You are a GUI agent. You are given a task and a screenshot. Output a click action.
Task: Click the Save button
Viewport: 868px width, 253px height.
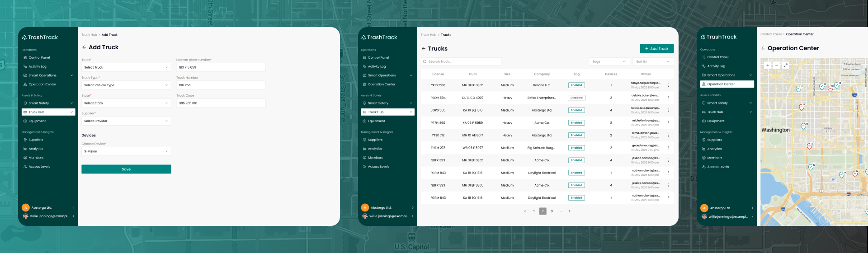(126, 169)
